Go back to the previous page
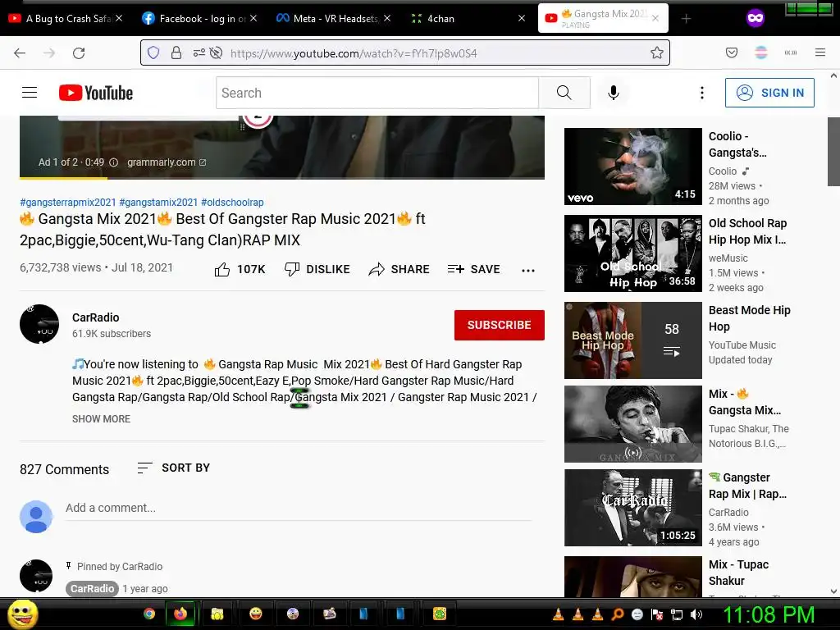The width and height of the screenshot is (840, 630). click(20, 53)
